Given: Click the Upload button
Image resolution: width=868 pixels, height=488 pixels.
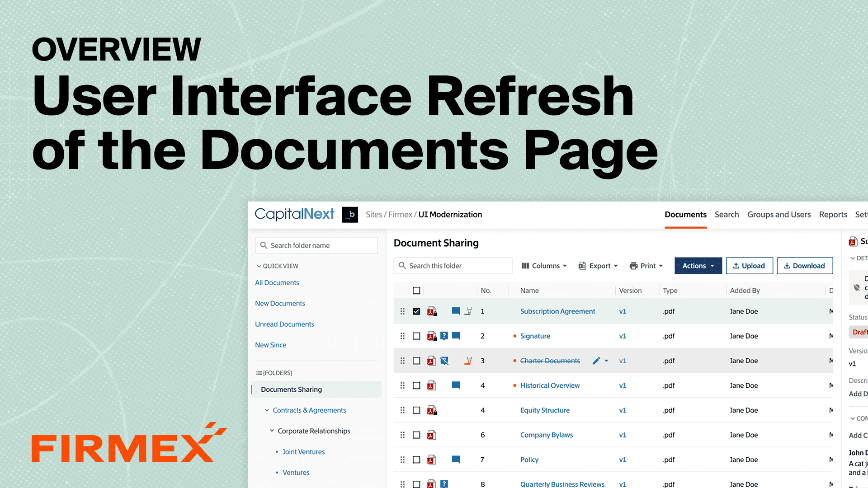Looking at the screenshot, I should tap(749, 266).
